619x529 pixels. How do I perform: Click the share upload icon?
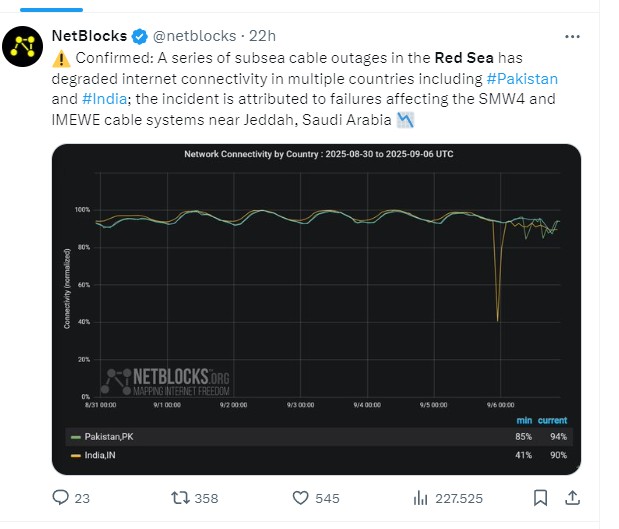click(573, 497)
